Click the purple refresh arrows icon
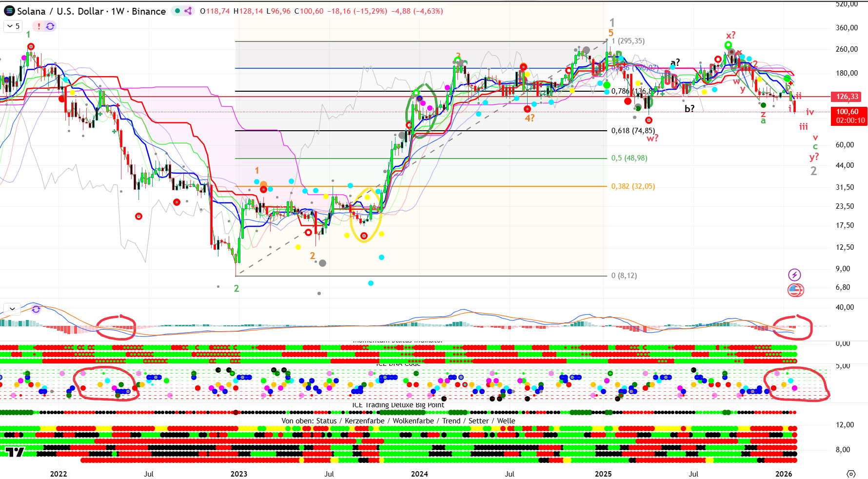868x479 pixels. pyautogui.click(x=50, y=26)
